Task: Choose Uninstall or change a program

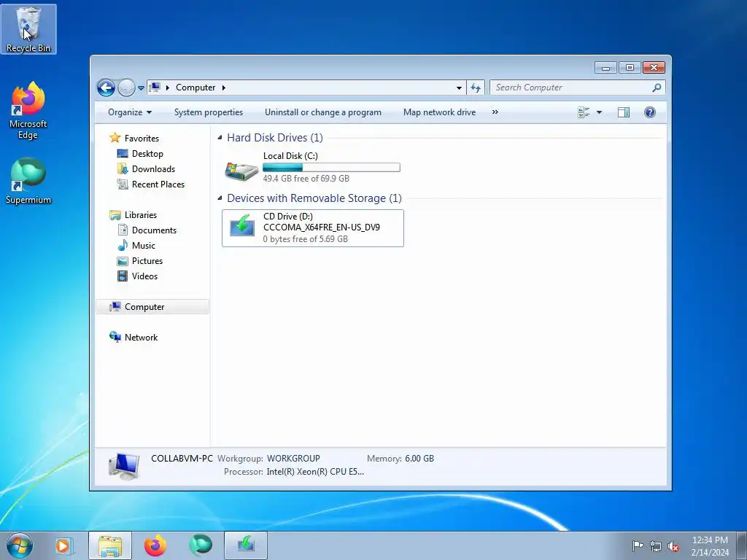Action: pos(323,112)
